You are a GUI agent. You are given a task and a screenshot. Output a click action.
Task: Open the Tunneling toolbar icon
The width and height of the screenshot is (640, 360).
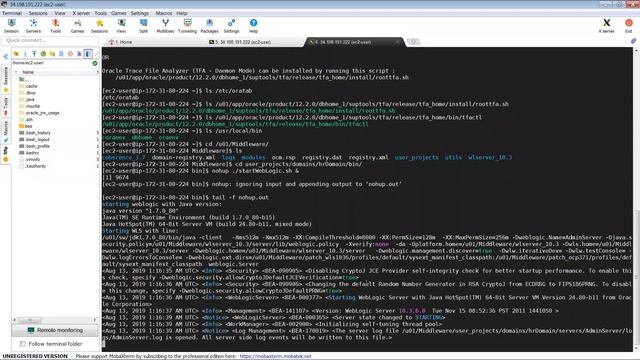[x=187, y=26]
